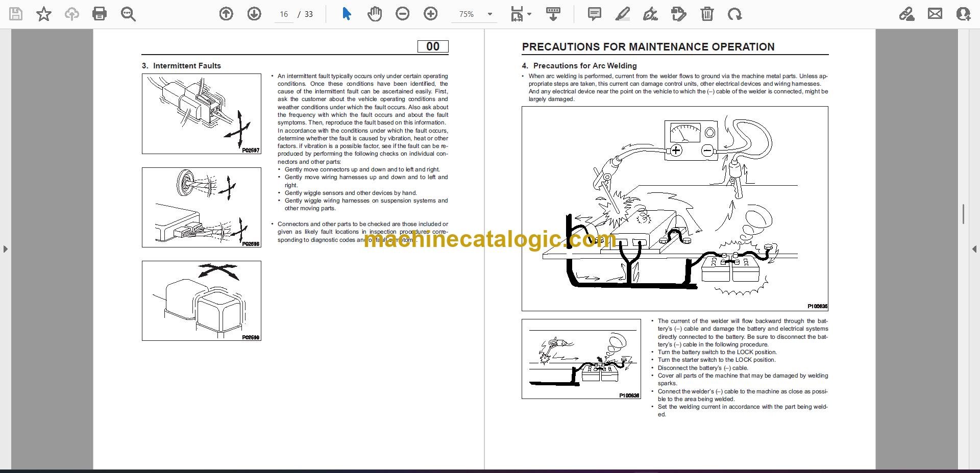The height and width of the screenshot is (473, 980).
Task: Click the scrolling mode keyboard icon
Action: [553, 14]
